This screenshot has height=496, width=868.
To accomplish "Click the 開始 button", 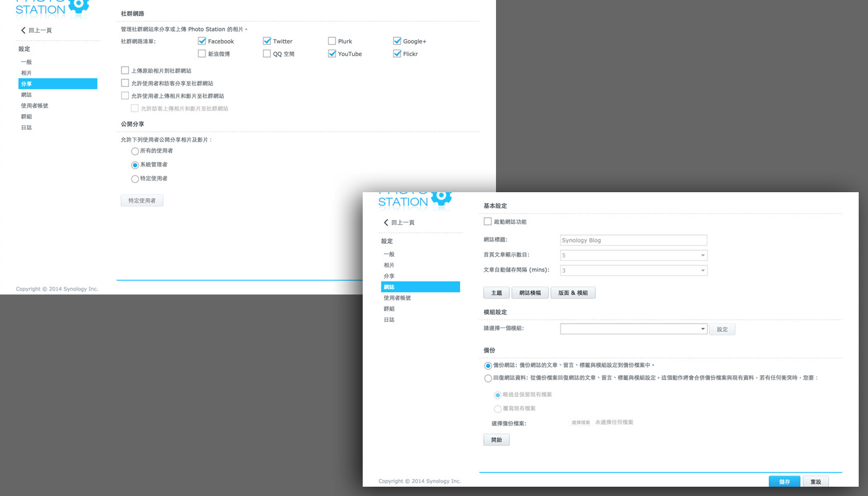I will pyautogui.click(x=497, y=440).
